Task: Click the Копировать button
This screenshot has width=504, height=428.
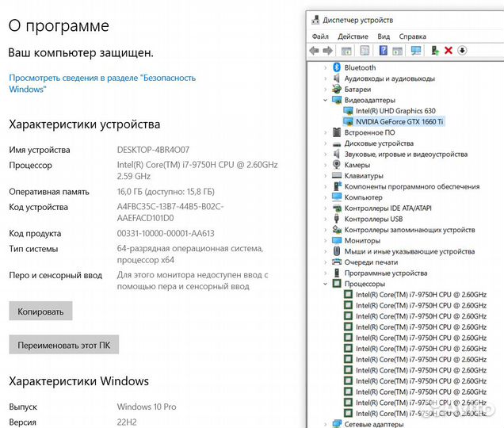Action: click(x=40, y=311)
